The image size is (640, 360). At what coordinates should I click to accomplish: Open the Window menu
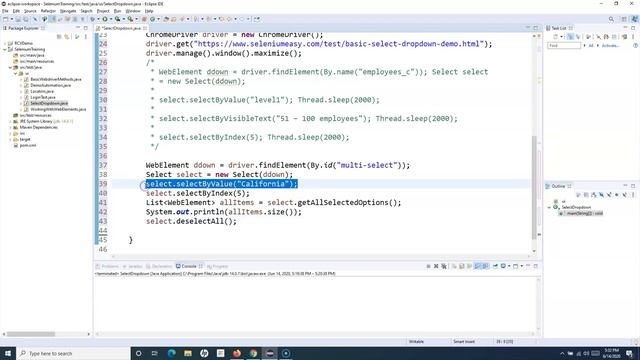coord(133,11)
